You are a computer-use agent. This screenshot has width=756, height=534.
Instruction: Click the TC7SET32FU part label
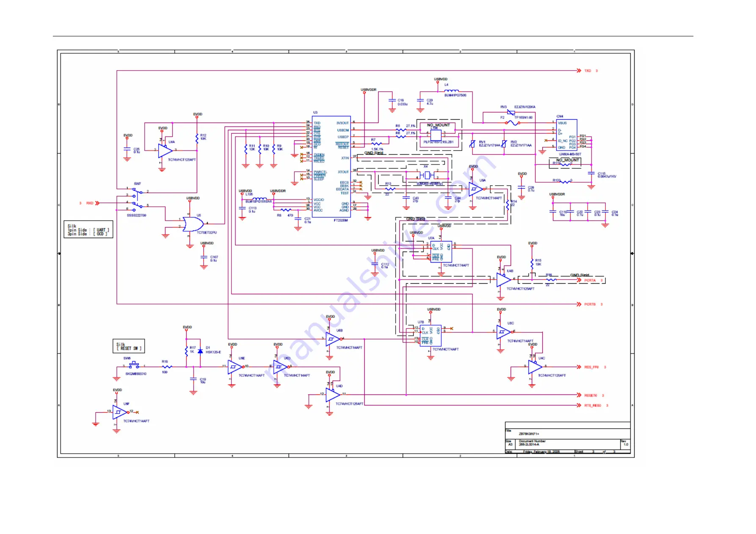[x=206, y=233]
